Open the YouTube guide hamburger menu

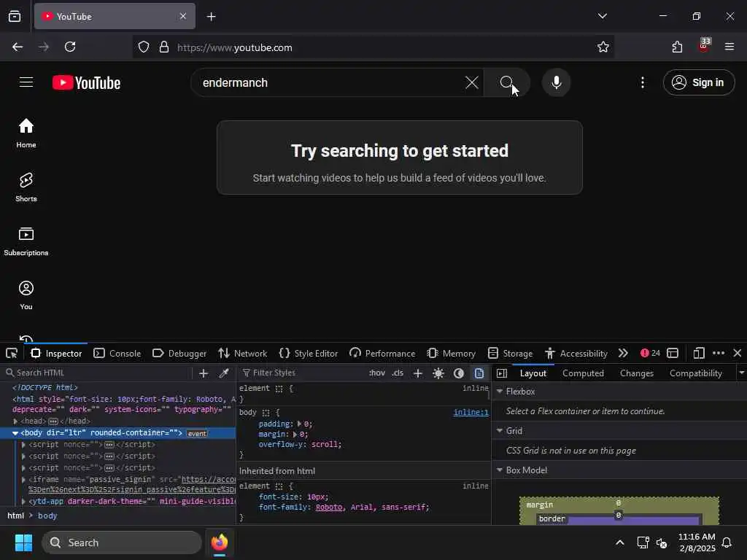26,82
